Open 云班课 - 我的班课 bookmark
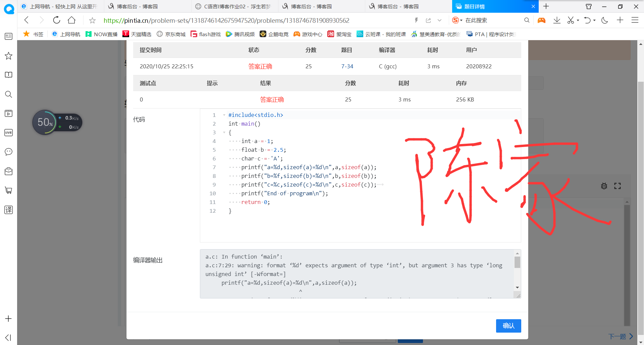This screenshot has width=644, height=345. 381,34
